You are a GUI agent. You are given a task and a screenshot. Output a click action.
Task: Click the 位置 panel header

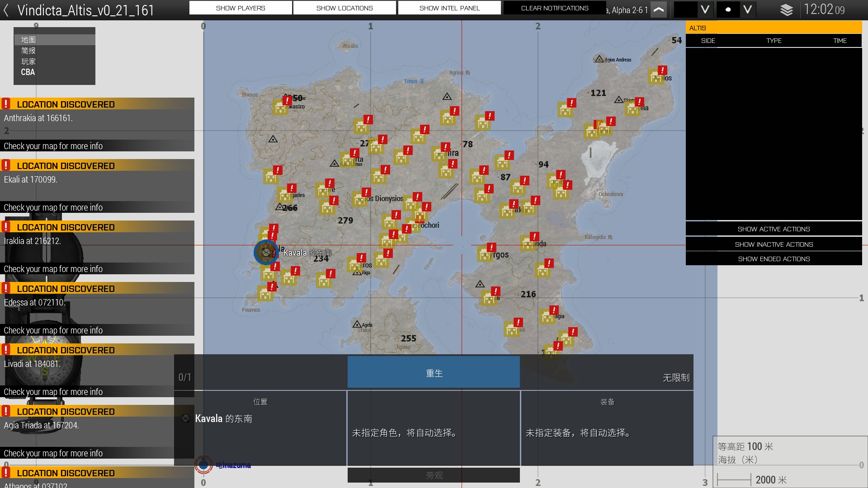click(x=260, y=402)
